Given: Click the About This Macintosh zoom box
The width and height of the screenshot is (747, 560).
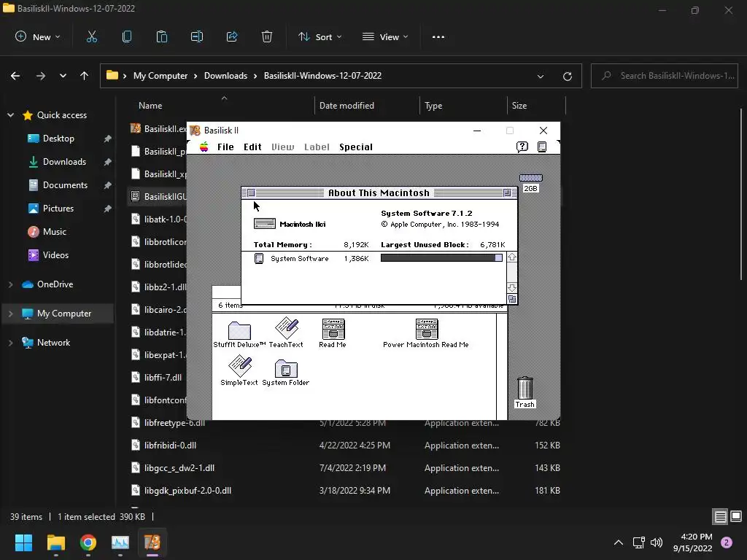Looking at the screenshot, I should click(507, 192).
